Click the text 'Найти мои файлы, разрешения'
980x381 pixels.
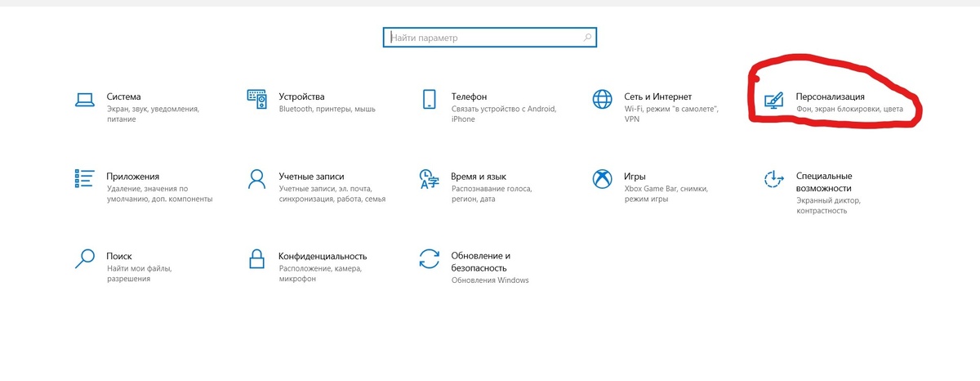click(x=140, y=273)
